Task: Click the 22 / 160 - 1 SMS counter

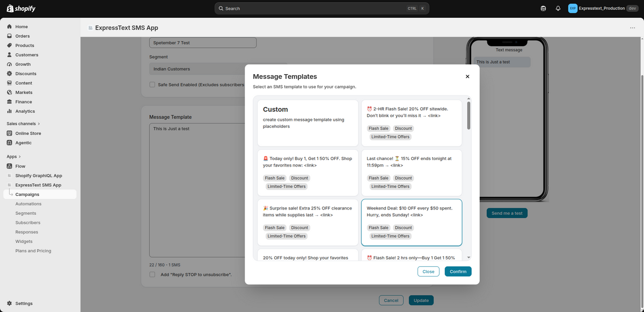Action: point(165,265)
